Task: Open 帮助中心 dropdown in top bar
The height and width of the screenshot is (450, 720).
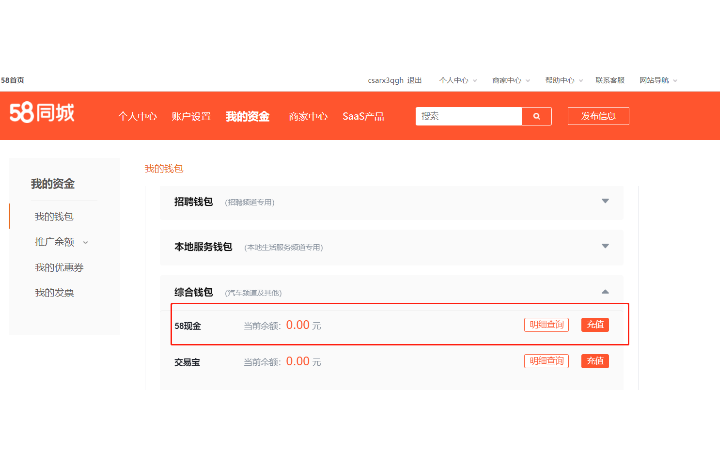Action: tap(563, 80)
